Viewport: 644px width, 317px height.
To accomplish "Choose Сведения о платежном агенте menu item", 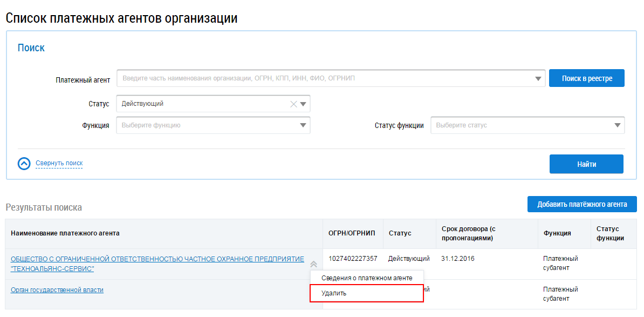I will point(367,278).
